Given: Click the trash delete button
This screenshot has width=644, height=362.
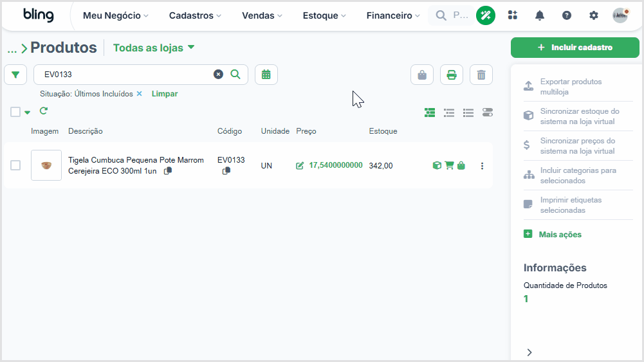Looking at the screenshot, I should click(481, 75).
